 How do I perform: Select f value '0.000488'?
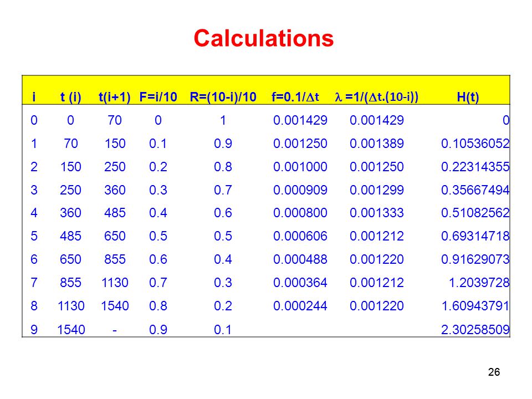(300, 259)
